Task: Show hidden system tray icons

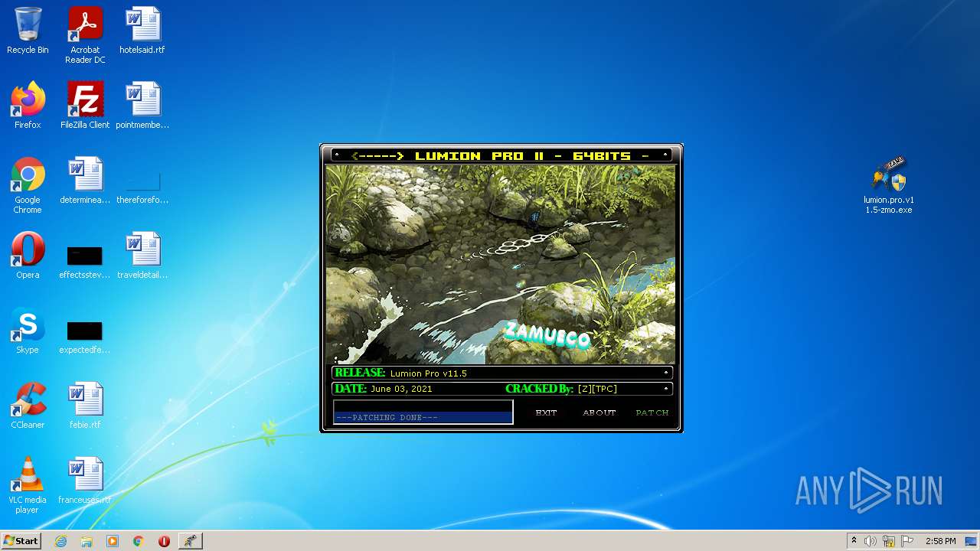Action: tap(854, 541)
